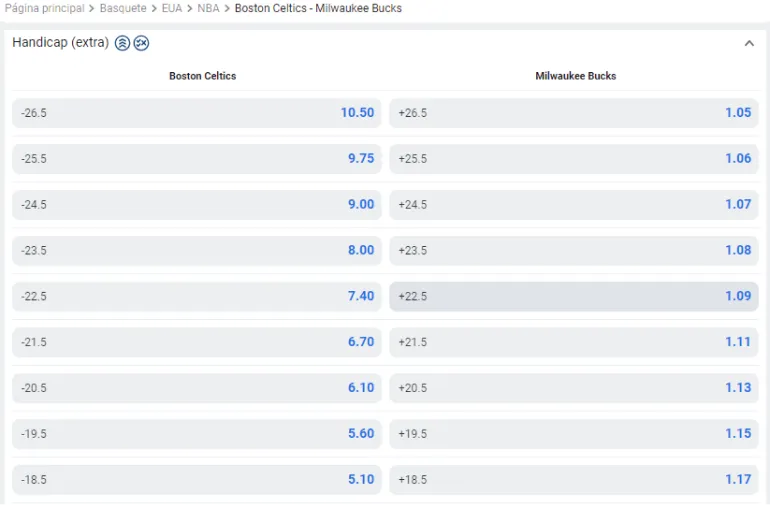Choose Boston Celtics -24.5 odds 9.00
This screenshot has height=505, width=770.
[x=197, y=205]
